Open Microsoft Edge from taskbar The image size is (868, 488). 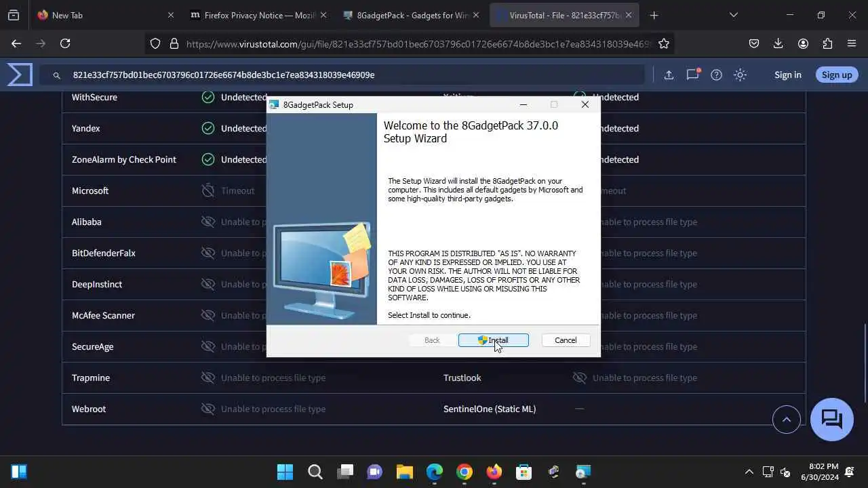435,472
